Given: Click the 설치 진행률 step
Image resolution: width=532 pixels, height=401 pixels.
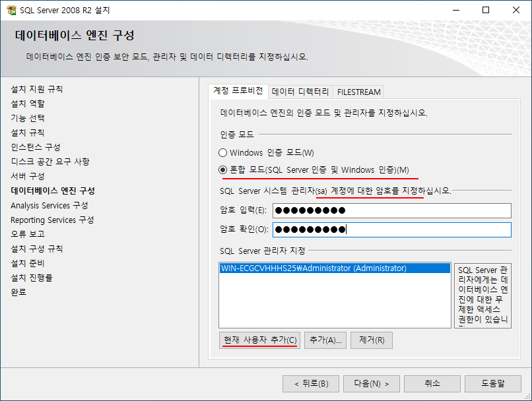Looking at the screenshot, I should [x=32, y=278].
